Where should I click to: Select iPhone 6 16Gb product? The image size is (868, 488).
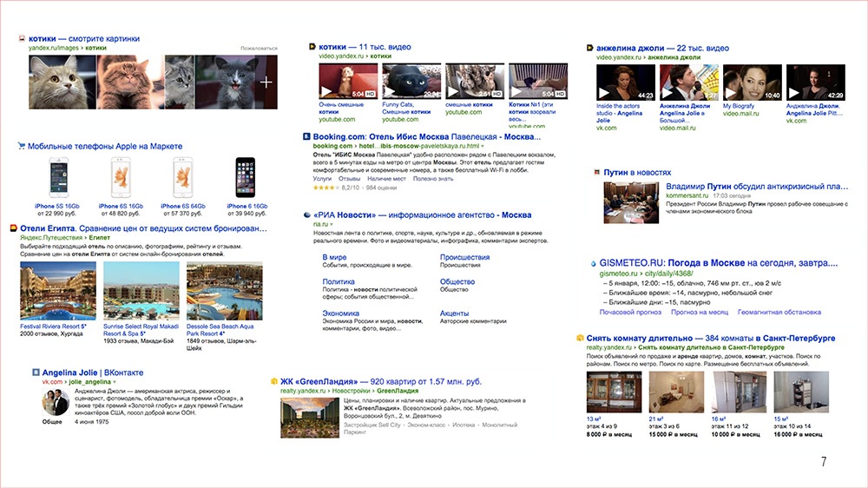[x=246, y=177]
